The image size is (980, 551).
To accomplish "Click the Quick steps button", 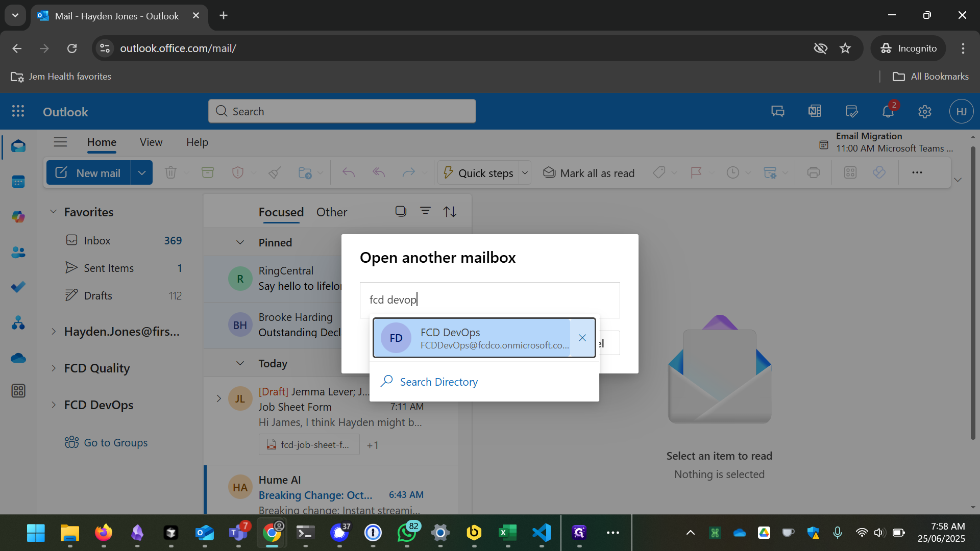I will click(x=478, y=173).
